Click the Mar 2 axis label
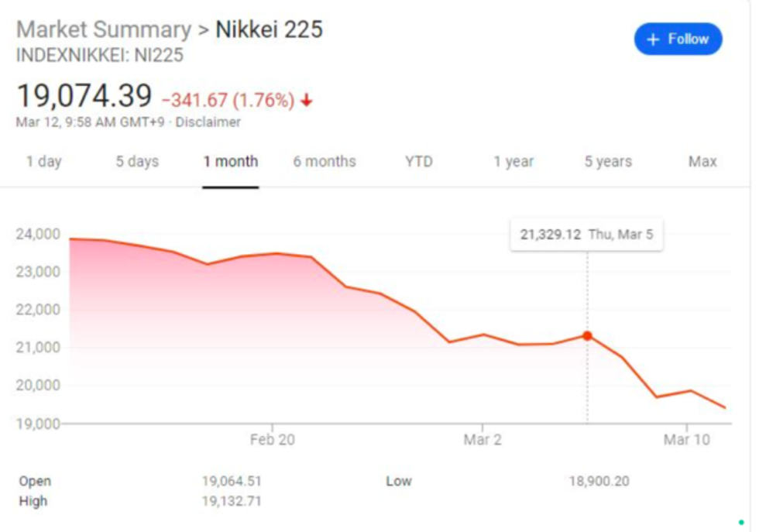Screen dimensions: 759x532 (483, 440)
